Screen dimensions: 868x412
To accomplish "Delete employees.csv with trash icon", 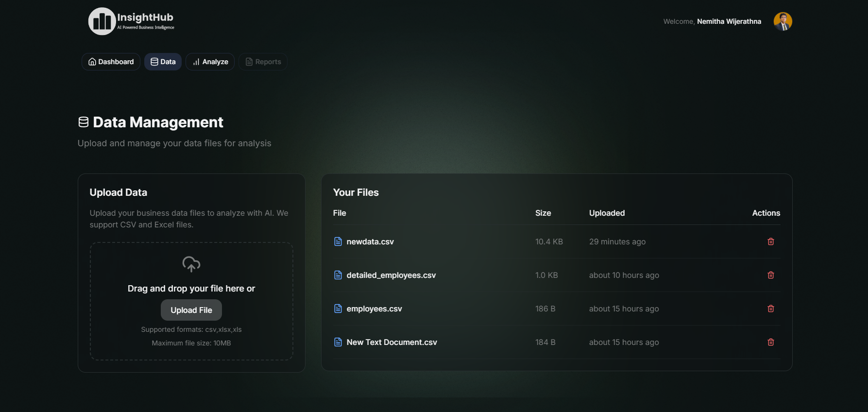I will (770, 309).
